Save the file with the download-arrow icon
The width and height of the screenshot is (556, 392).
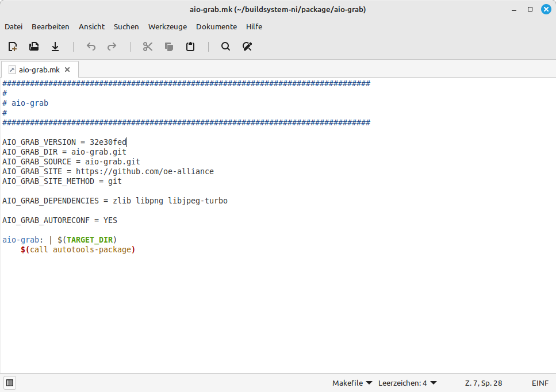(x=55, y=47)
